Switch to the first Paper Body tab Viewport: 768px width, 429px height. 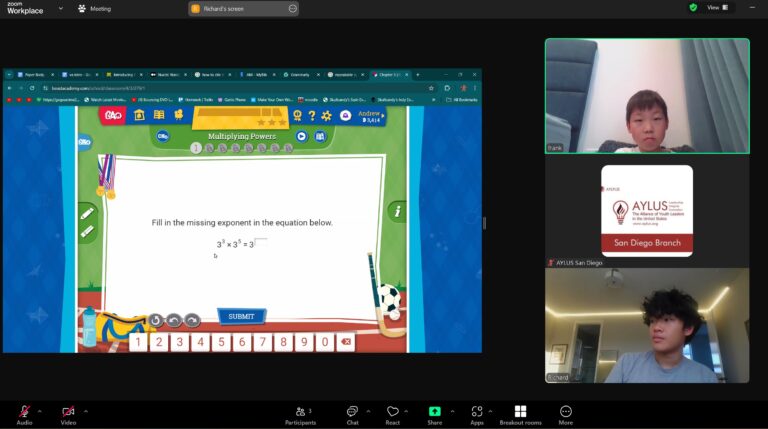coord(34,74)
